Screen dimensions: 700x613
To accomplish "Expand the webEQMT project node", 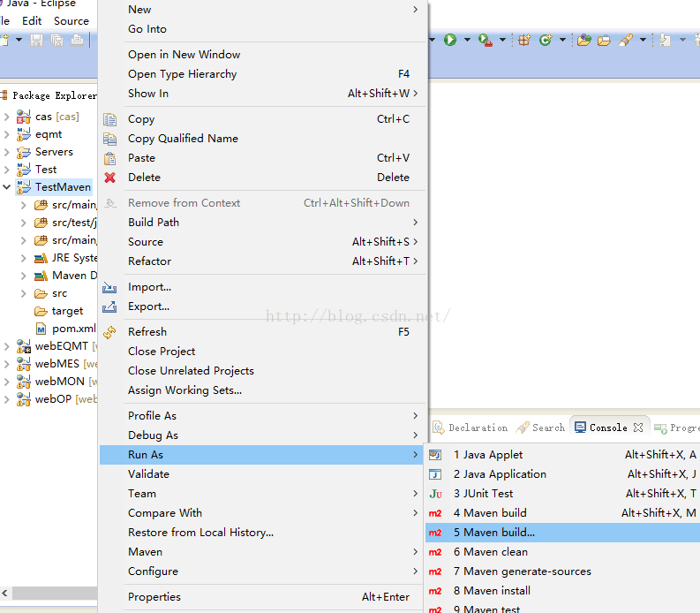I will pos(7,346).
